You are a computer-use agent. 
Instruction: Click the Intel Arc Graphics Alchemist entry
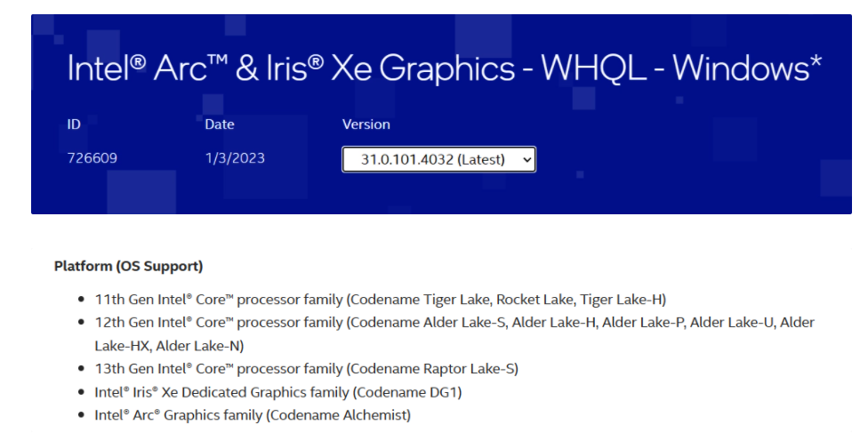coord(253,414)
